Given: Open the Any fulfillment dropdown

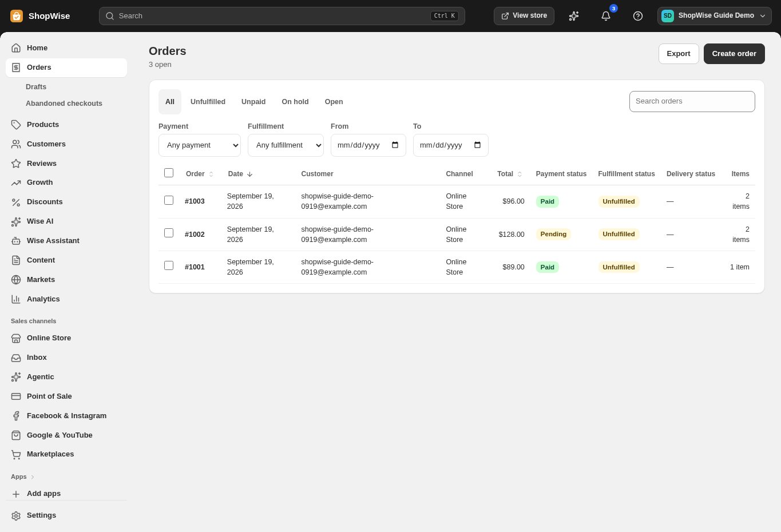Looking at the screenshot, I should click(286, 145).
